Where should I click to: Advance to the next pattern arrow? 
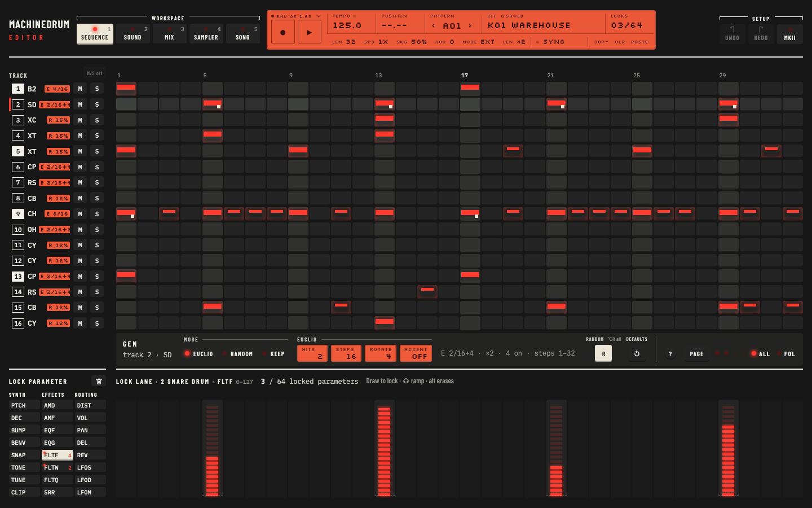470,25
